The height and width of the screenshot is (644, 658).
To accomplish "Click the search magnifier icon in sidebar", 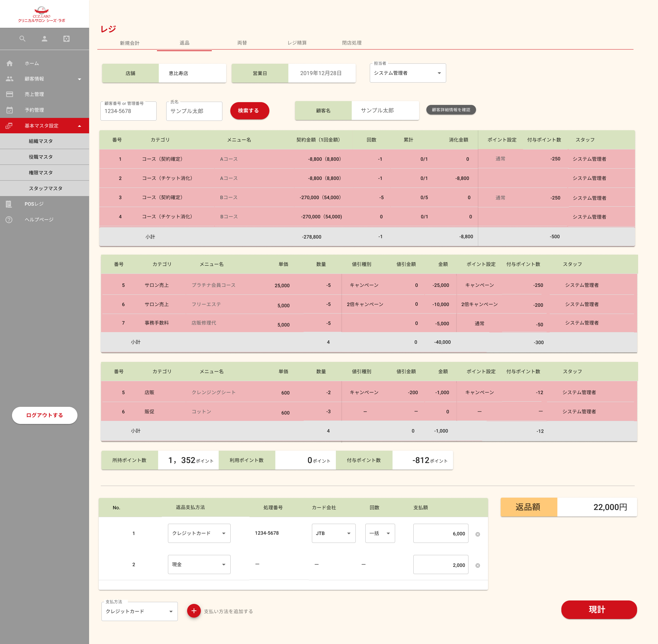I will point(23,39).
